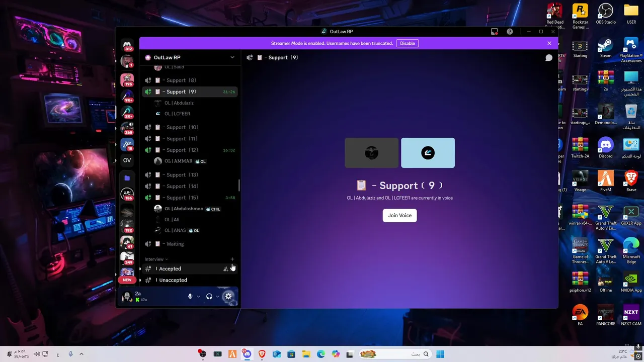This screenshot has width=644, height=362.
Task: Toggle headphones deafen
Action: 209,297
